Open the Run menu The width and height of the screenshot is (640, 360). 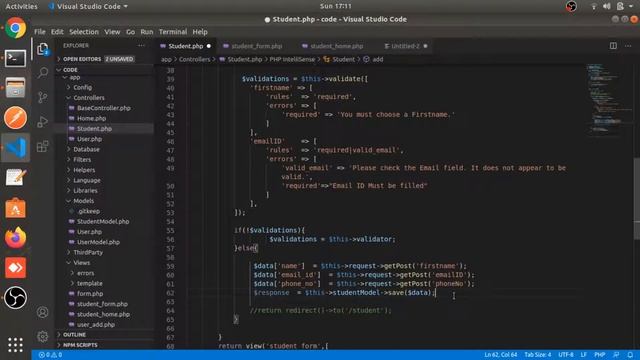click(147, 32)
